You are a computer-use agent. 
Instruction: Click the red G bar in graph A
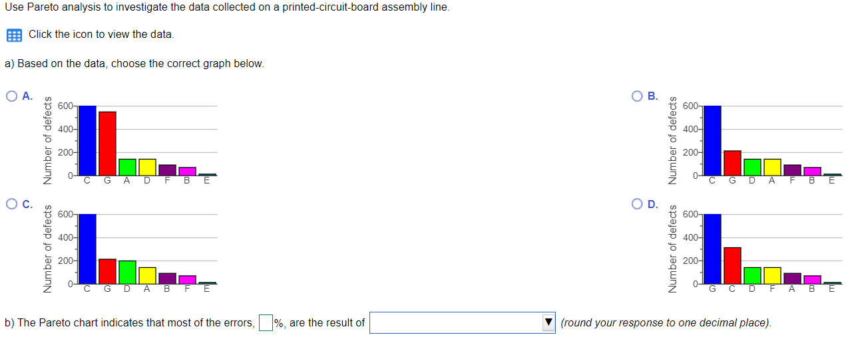pyautogui.click(x=107, y=143)
